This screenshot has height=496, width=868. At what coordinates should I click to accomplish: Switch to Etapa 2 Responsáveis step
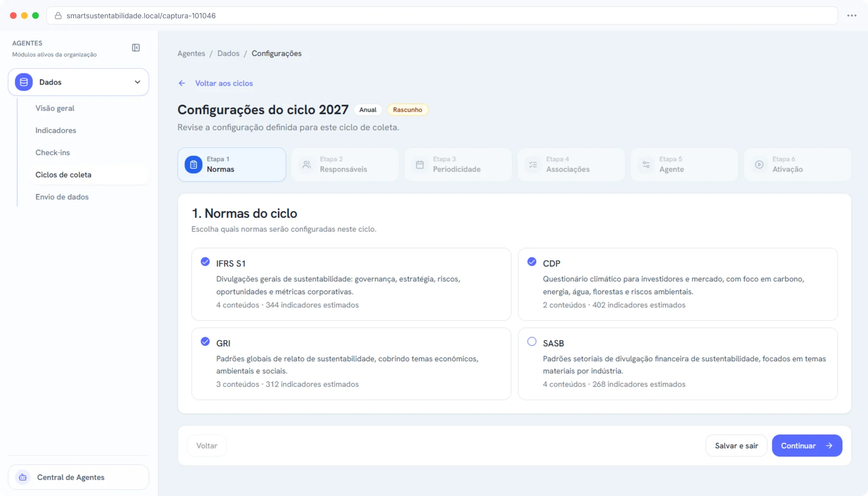345,164
